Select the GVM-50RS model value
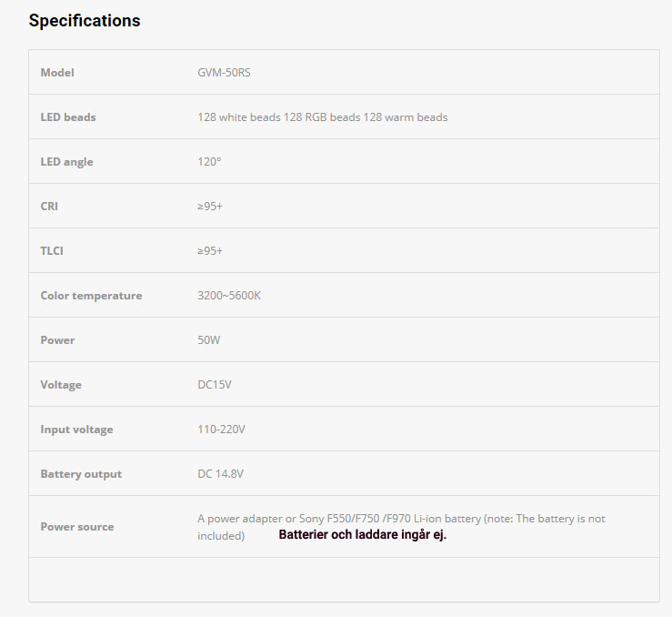672x617 pixels. pyautogui.click(x=224, y=73)
